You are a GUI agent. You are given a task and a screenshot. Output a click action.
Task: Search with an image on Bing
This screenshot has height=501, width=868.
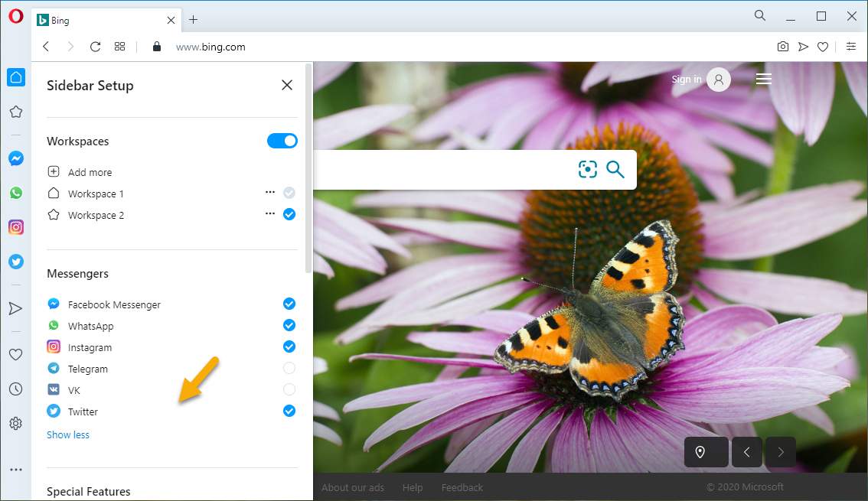click(587, 169)
